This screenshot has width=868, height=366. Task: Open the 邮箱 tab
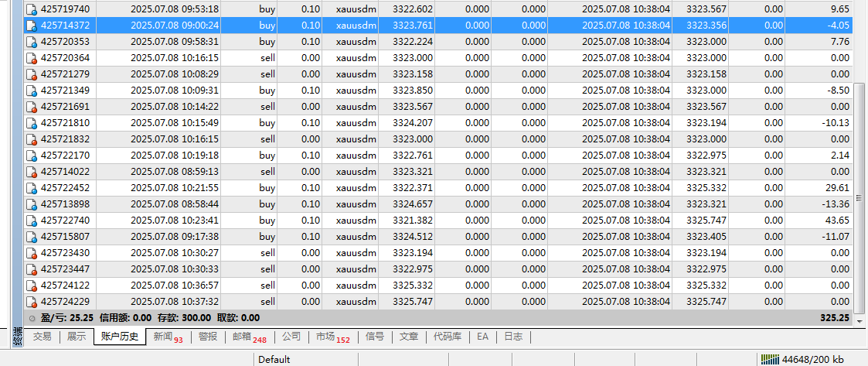[x=250, y=337]
